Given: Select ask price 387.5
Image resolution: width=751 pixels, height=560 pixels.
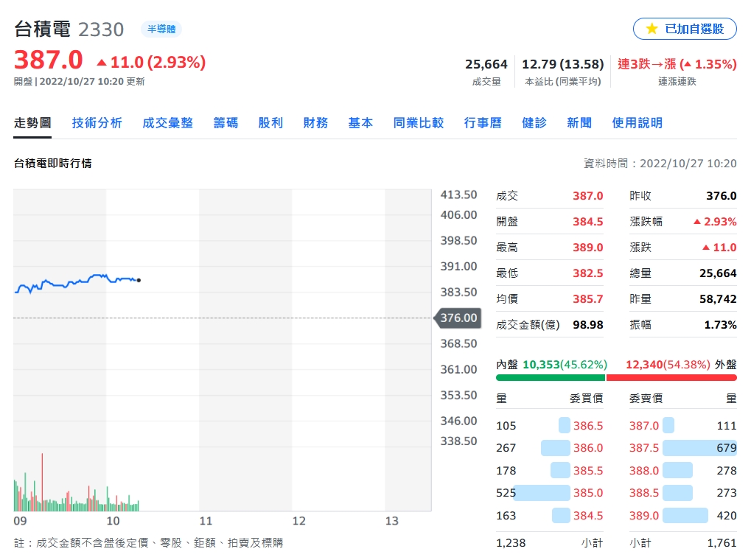Looking at the screenshot, I should coord(644,448).
